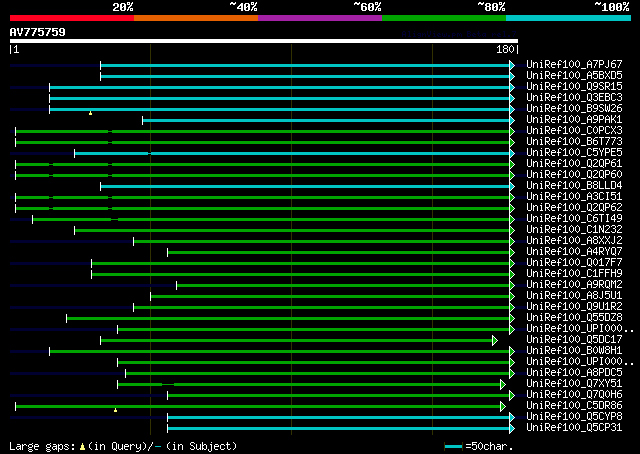This screenshot has width=640, height=454.
Task: Select the AV775759 query name text
Action: point(38,32)
